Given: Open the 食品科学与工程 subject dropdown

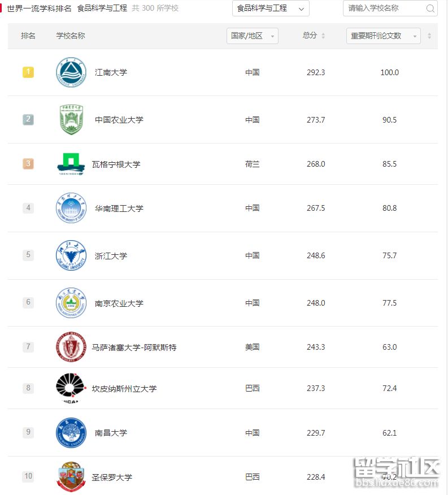Looking at the screenshot, I should tap(271, 8).
